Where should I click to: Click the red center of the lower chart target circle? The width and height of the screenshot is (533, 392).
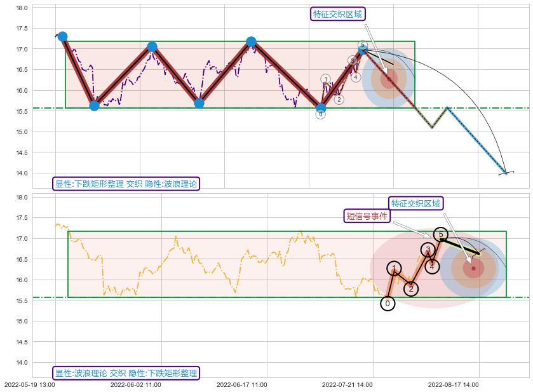click(473, 268)
